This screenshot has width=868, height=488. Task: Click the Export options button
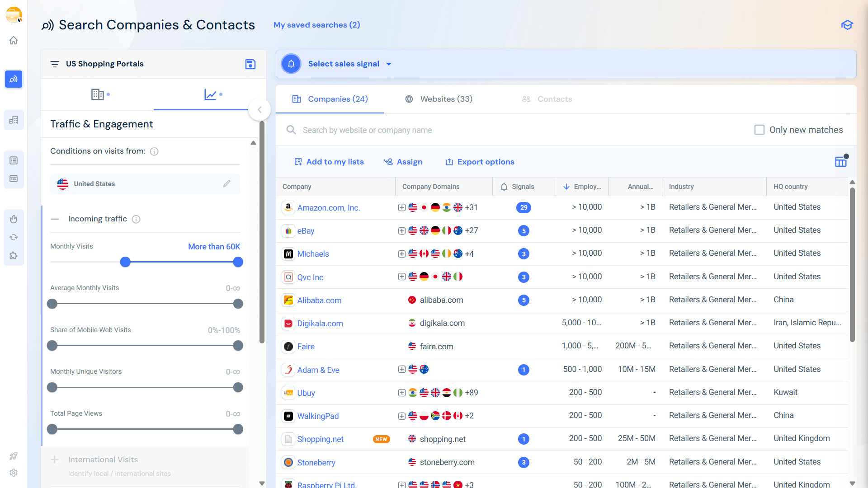pos(480,162)
